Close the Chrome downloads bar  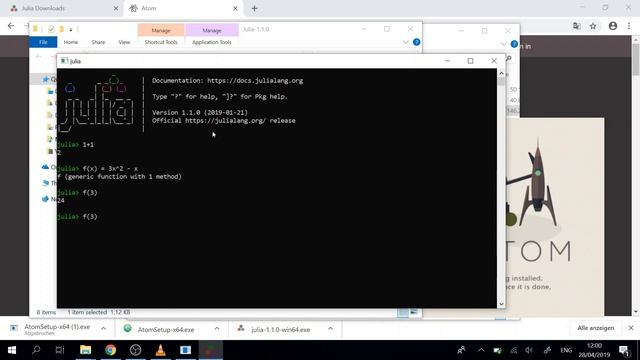(631, 328)
